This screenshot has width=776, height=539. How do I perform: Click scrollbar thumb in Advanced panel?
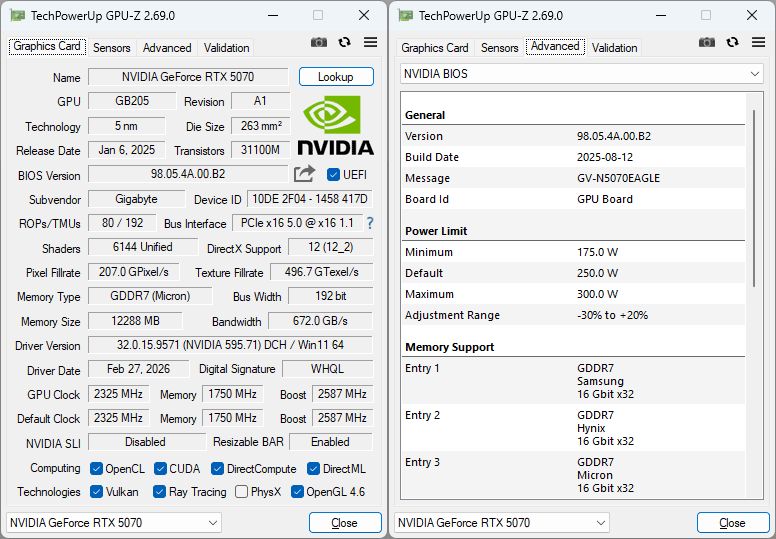[x=754, y=198]
